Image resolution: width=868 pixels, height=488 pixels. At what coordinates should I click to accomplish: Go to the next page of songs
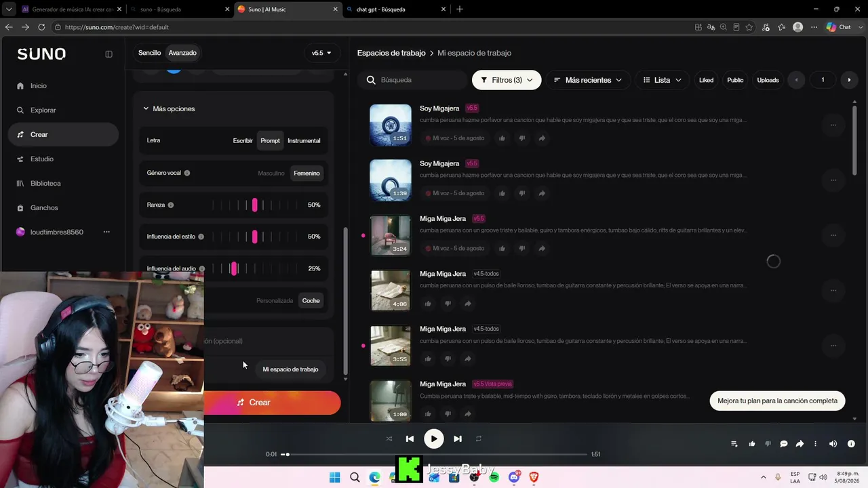click(849, 80)
